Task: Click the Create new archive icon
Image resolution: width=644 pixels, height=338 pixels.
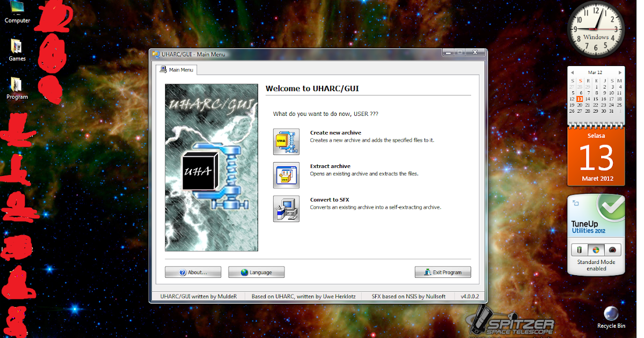Action: [286, 142]
